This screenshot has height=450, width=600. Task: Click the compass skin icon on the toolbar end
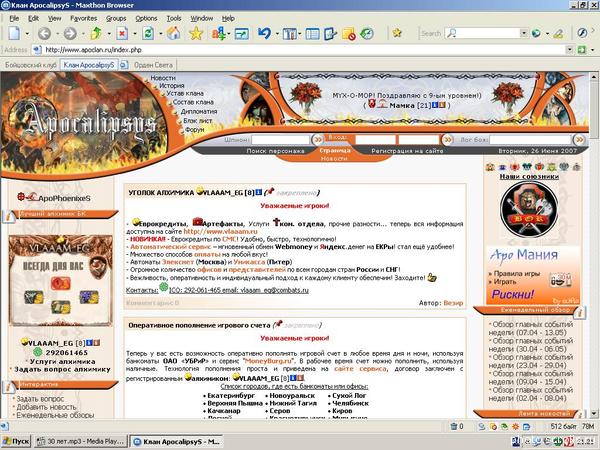coord(582,33)
